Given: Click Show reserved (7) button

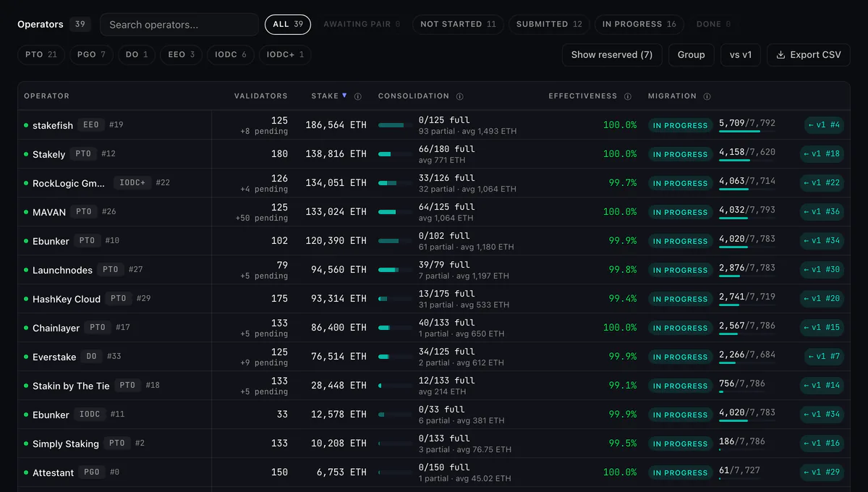Looking at the screenshot, I should click(x=612, y=55).
